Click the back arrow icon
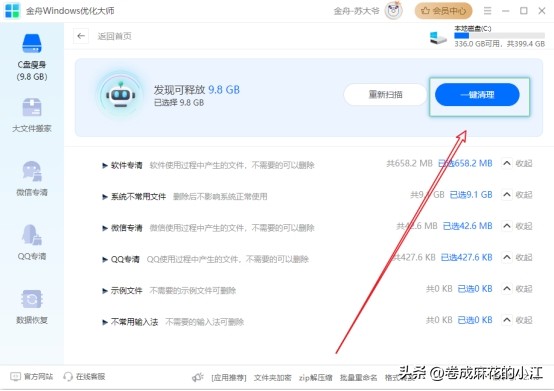The height and width of the screenshot is (391, 554). pyautogui.click(x=81, y=36)
